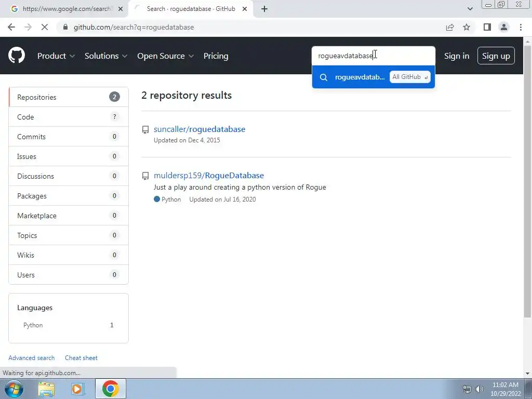Close the GitHub search tab
This screenshot has width=532, height=399.
pos(245,9)
